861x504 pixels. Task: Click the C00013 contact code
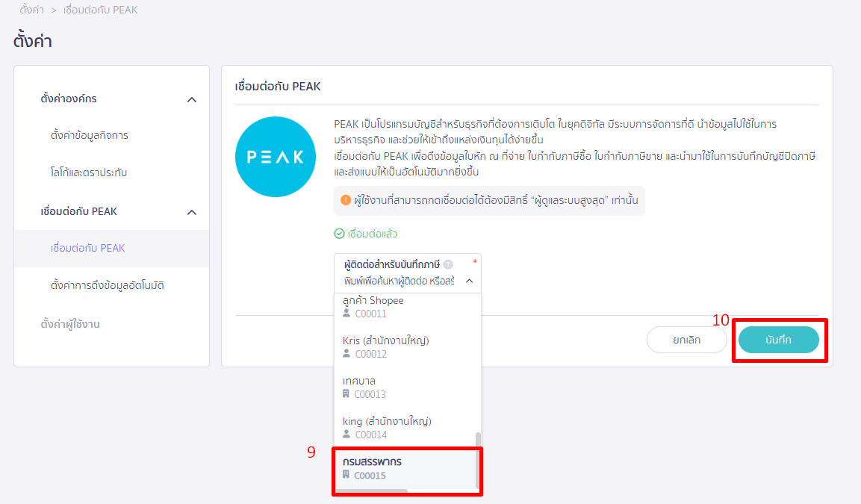pos(370,394)
